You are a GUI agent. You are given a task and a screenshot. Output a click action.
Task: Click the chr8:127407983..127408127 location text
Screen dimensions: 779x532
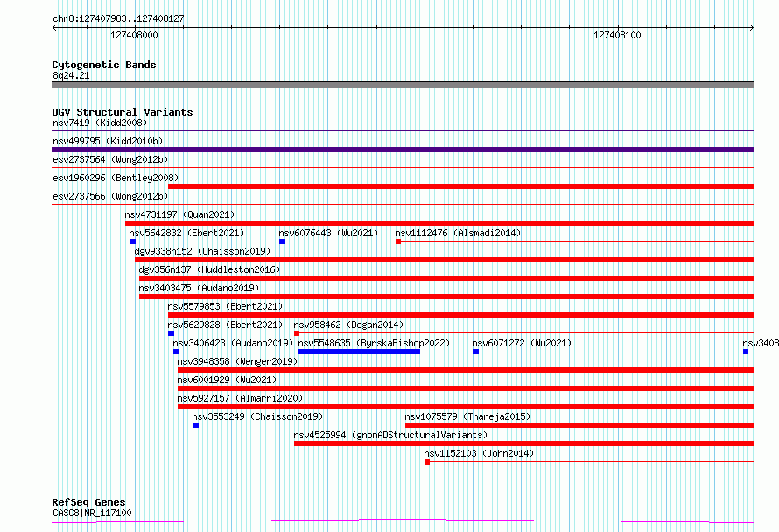(x=118, y=18)
